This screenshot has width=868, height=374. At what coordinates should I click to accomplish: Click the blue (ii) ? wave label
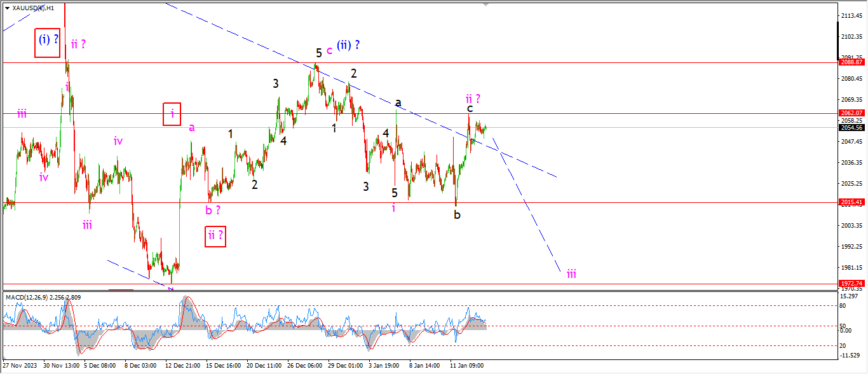[x=348, y=45]
